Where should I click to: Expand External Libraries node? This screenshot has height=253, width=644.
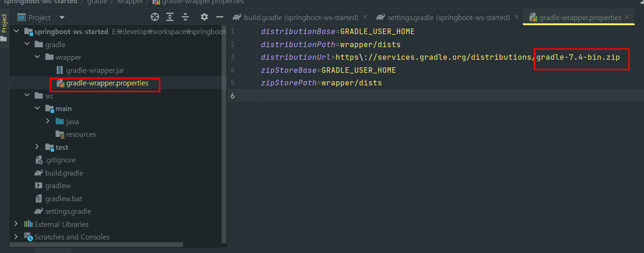[17, 224]
